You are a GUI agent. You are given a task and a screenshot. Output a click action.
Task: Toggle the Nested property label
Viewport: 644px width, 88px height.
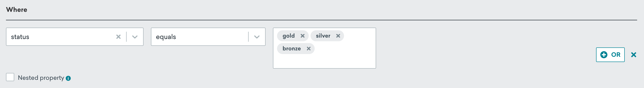(41, 78)
